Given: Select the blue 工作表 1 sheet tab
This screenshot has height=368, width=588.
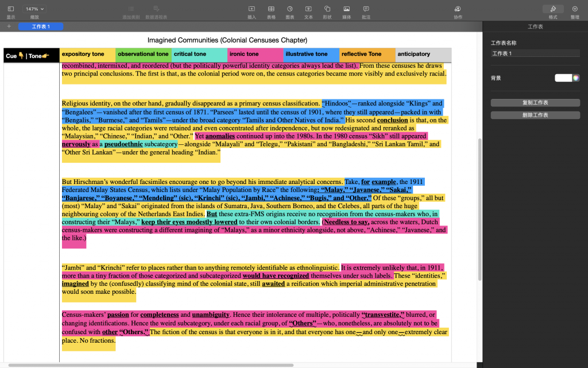Looking at the screenshot, I should (41, 26).
